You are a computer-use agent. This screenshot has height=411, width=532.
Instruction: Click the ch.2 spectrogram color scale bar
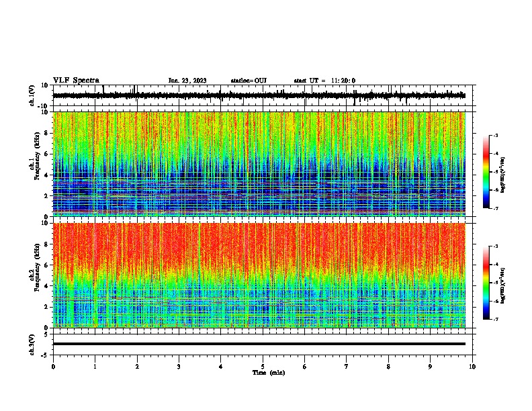tap(486, 283)
